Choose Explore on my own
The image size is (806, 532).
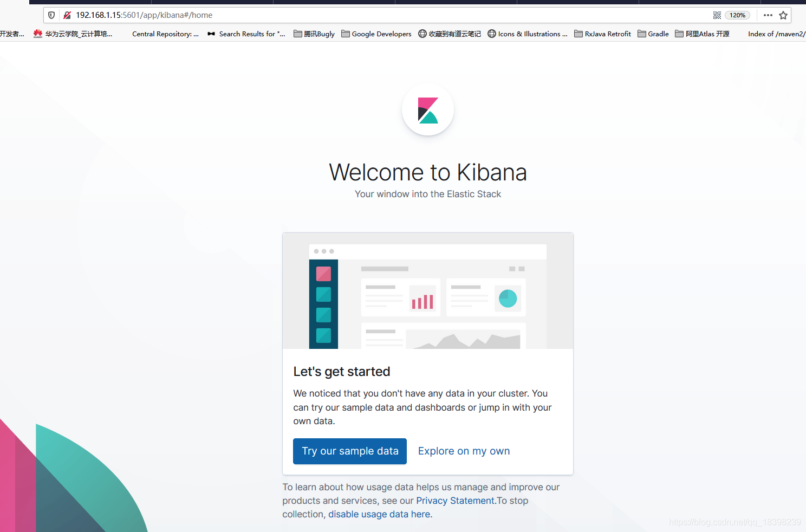tap(464, 451)
